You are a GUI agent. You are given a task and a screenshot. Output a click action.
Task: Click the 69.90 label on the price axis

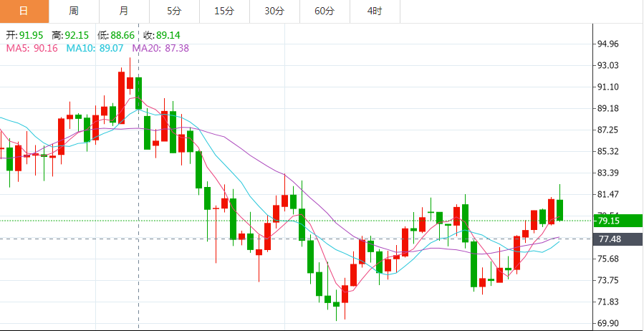[x=608, y=323]
